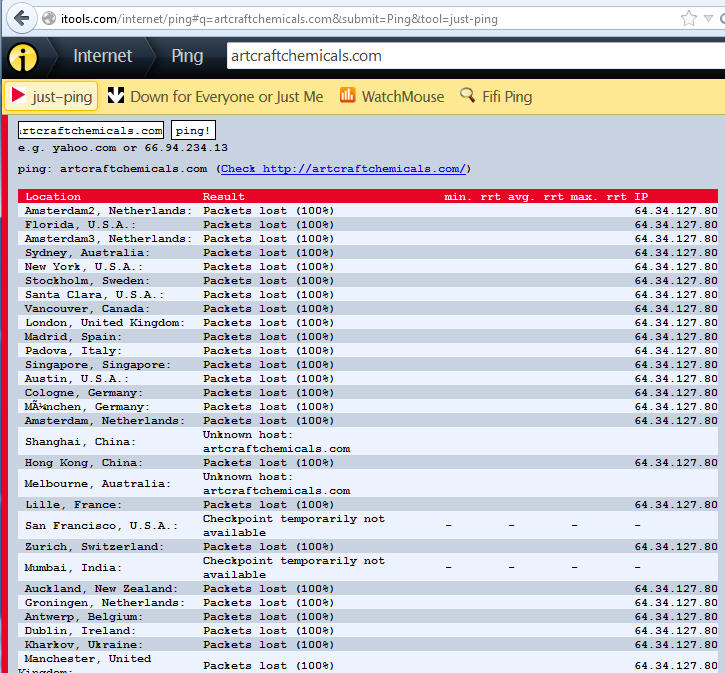Click the Fifi Ping magnifier icon

tap(467, 96)
